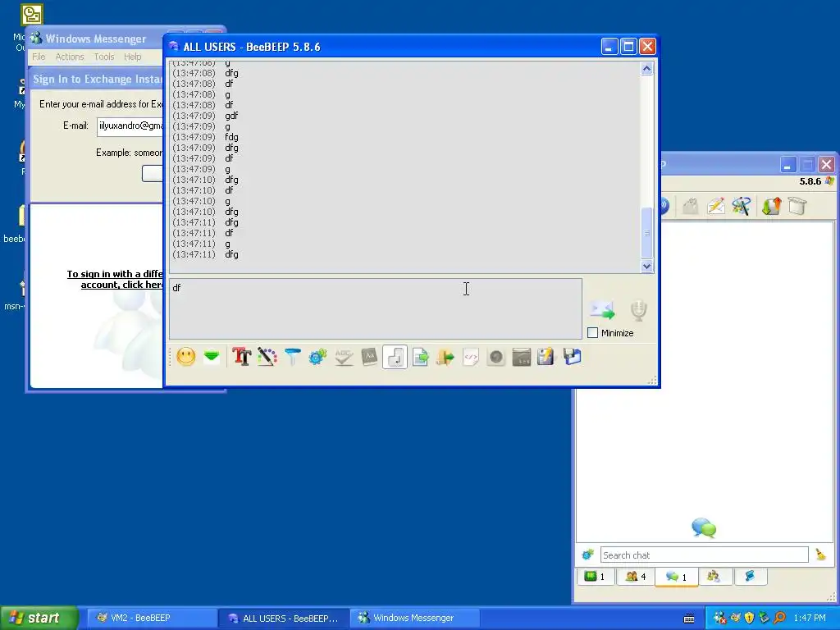This screenshot has width=840, height=630.
Task: Open the emoticons smiley picker
Action: pos(186,357)
